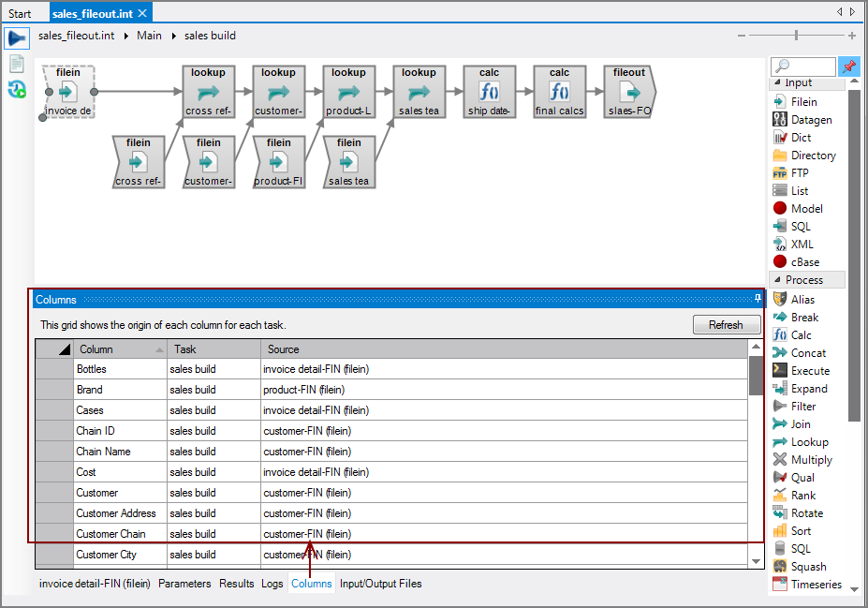868x608 pixels.
Task: Toggle auto-hide pin on Columns panel
Action: (x=758, y=299)
